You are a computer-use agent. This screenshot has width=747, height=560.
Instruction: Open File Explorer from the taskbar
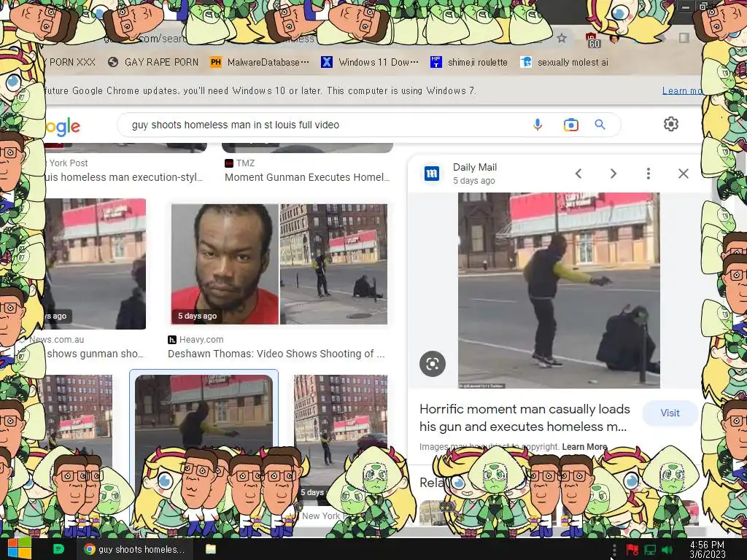[x=211, y=549]
